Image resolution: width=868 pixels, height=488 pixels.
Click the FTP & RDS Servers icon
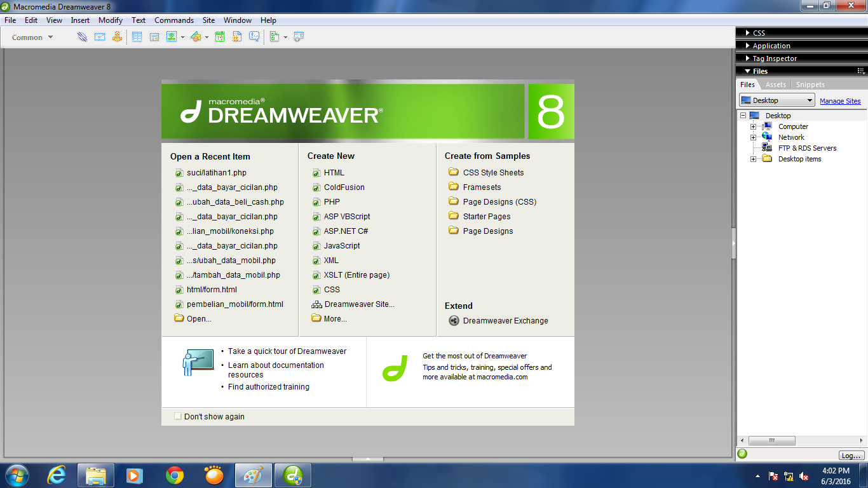[x=767, y=148]
